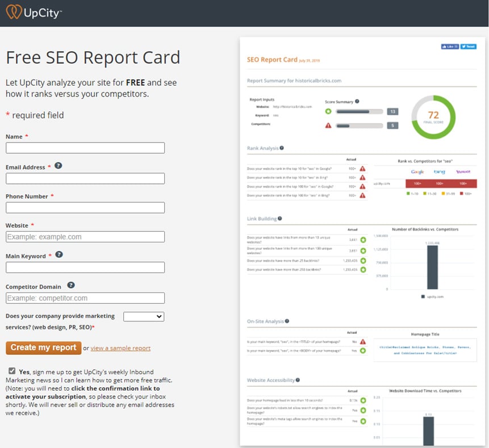This screenshot has width=489, height=448.
Task: Click the warning icon for top 100 Bing rank
Action: click(x=362, y=195)
